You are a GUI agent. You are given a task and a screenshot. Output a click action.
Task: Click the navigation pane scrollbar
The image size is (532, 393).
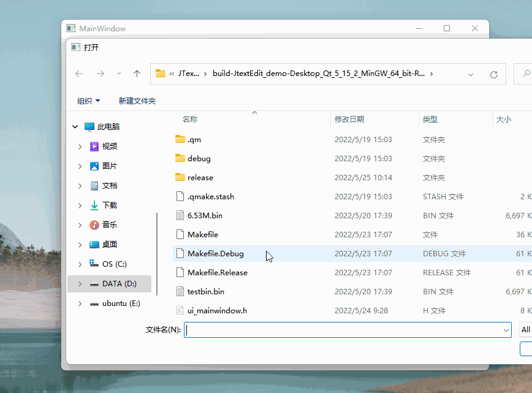pyautogui.click(x=157, y=254)
